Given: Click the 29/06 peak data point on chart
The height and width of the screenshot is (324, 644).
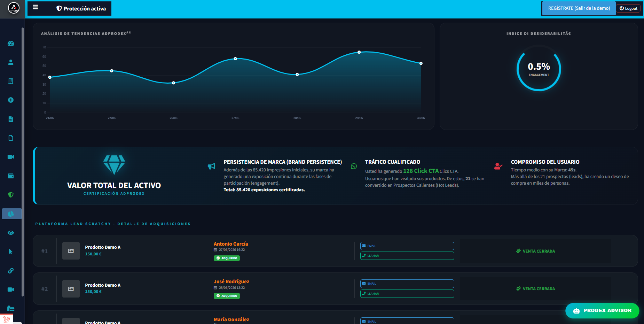Looking at the screenshot, I should pos(359,52).
